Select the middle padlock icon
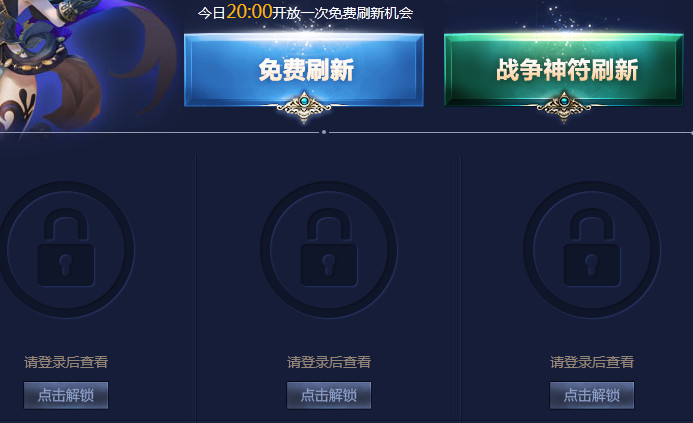The width and height of the screenshot is (693, 423). tap(329, 249)
